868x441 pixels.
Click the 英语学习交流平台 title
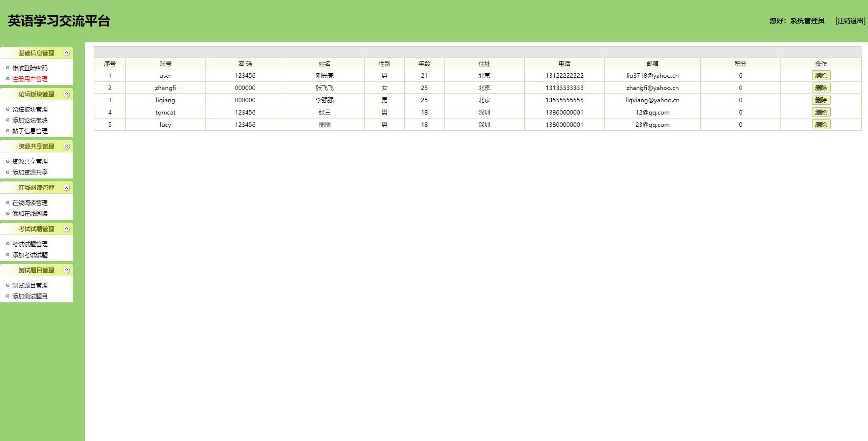(x=59, y=21)
